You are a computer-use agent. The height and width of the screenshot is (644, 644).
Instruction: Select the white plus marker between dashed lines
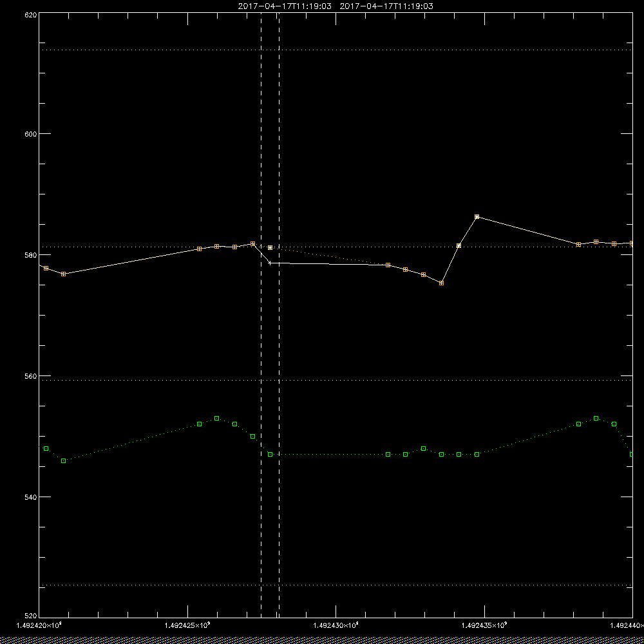click(x=270, y=263)
